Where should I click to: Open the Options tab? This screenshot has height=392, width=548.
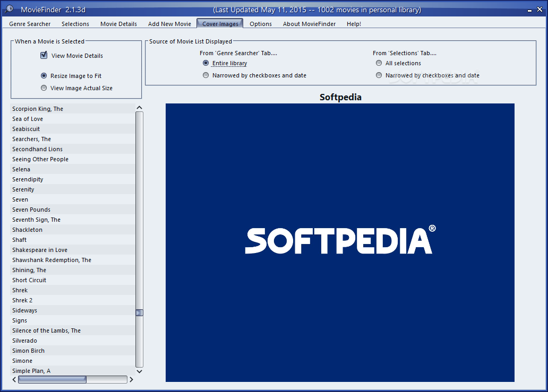point(261,24)
